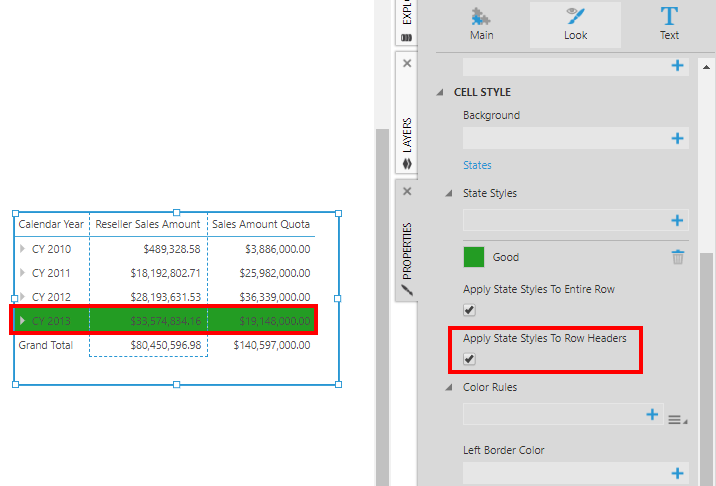This screenshot has width=716, height=486.
Task: Expand the CY 2011 row
Action: click(x=22, y=273)
